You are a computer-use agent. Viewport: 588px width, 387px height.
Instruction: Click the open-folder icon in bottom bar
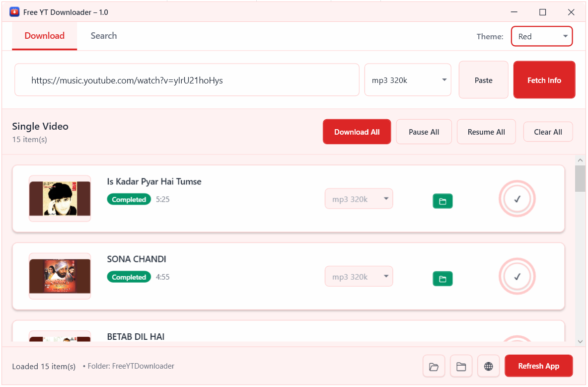(434, 367)
